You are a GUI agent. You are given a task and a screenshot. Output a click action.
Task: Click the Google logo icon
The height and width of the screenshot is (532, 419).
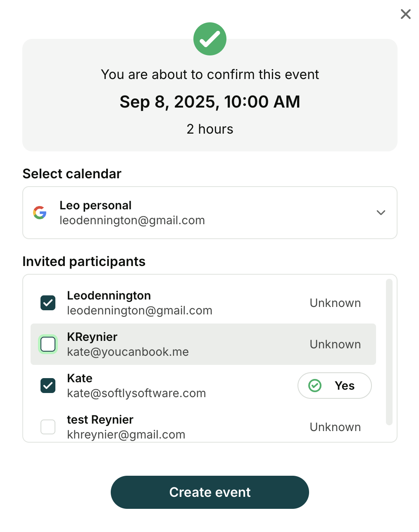40,213
